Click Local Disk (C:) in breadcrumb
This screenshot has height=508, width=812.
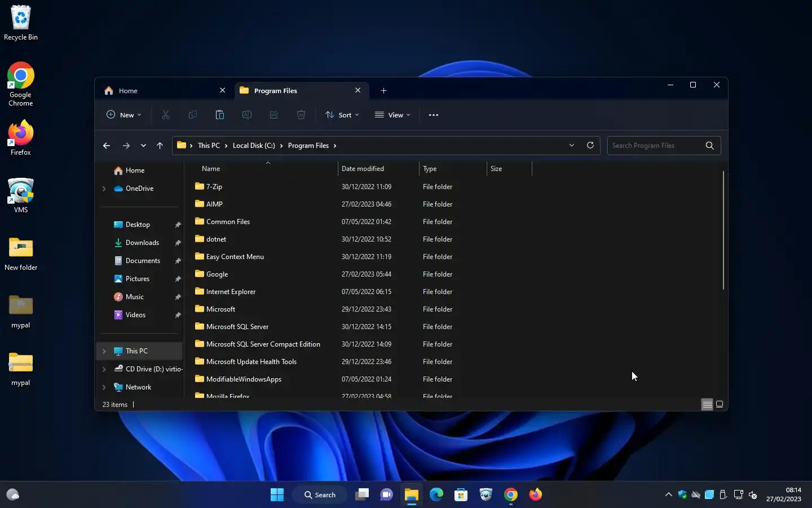click(254, 146)
